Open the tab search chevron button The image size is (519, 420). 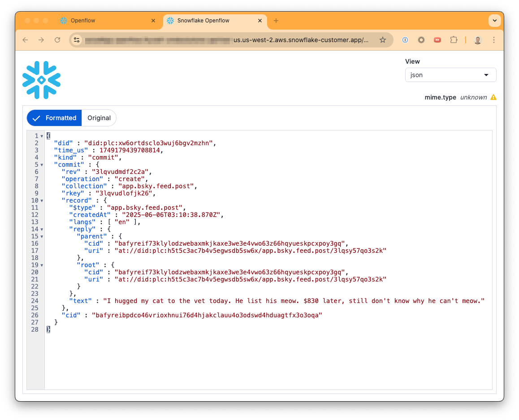coord(494,21)
